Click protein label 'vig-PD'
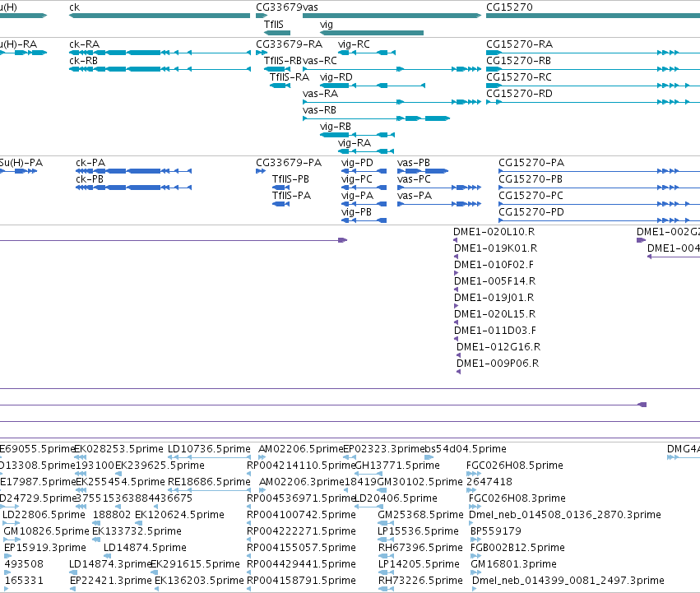The height and width of the screenshot is (593, 700). (357, 163)
